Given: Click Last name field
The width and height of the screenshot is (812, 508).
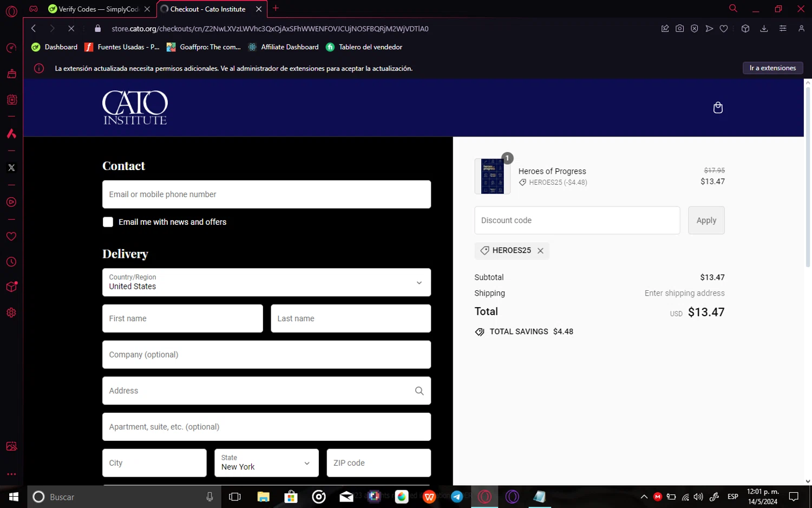Looking at the screenshot, I should pos(351,318).
